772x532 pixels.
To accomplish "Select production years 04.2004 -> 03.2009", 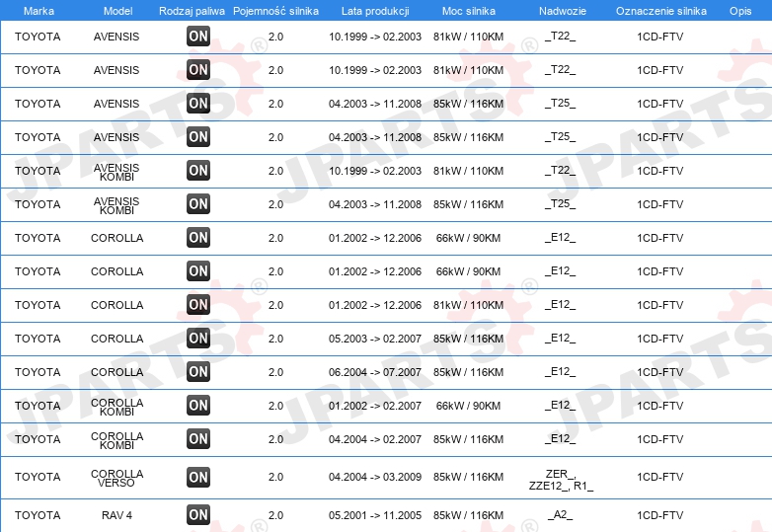I will [375, 477].
